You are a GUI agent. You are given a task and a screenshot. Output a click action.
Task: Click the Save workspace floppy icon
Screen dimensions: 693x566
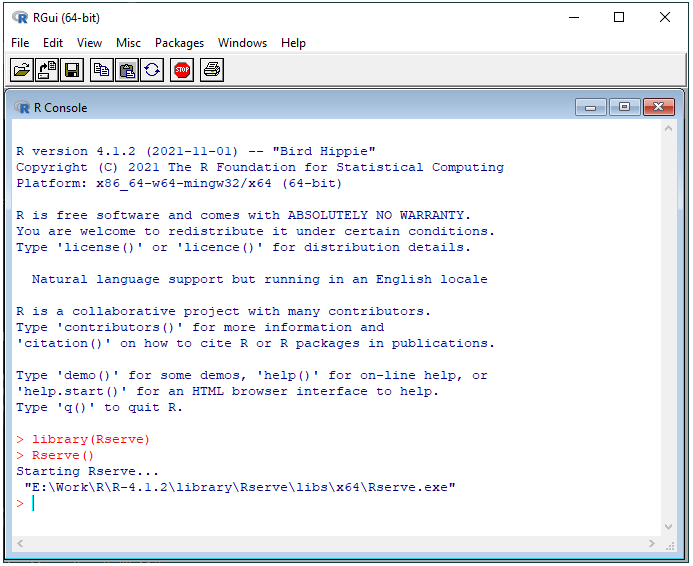point(72,70)
